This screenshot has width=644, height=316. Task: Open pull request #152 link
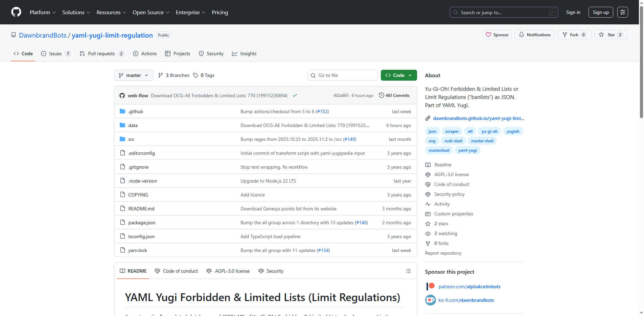[x=322, y=111]
